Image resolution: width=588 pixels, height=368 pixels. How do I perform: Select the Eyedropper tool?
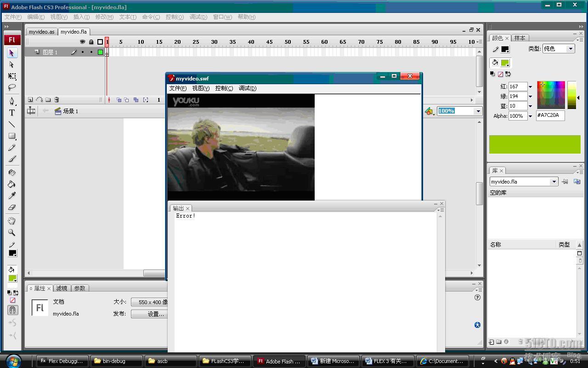pyautogui.click(x=12, y=195)
